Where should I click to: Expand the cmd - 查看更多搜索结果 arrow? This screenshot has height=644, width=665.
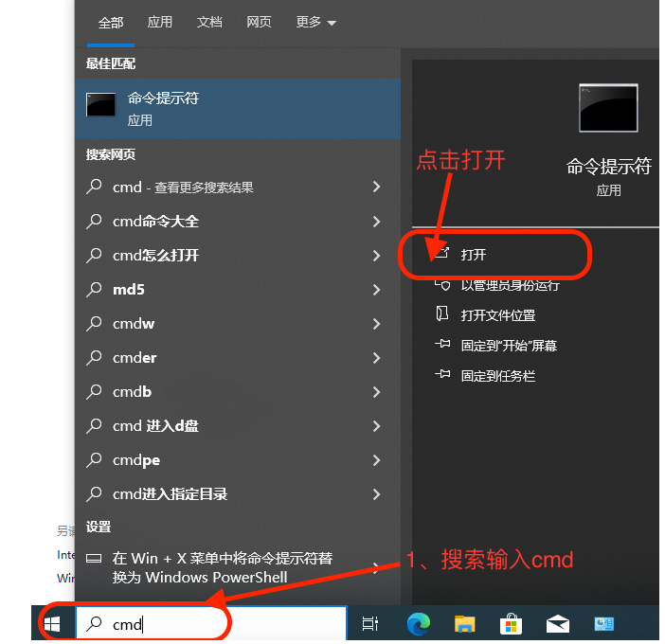(x=376, y=187)
